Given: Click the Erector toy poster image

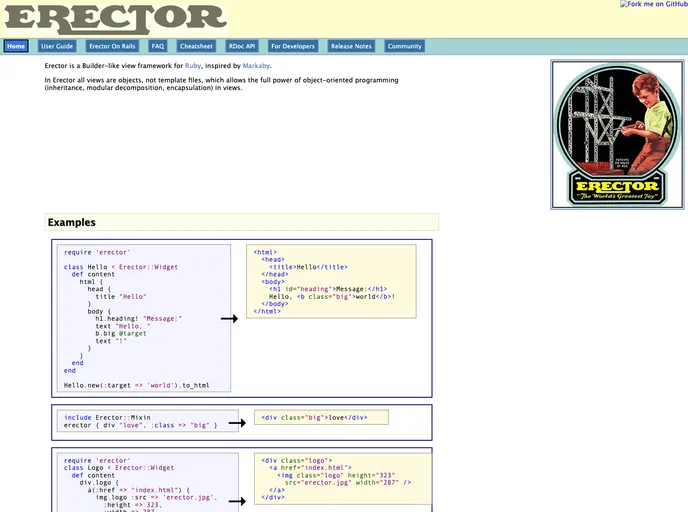Looking at the screenshot, I should pos(617,135).
